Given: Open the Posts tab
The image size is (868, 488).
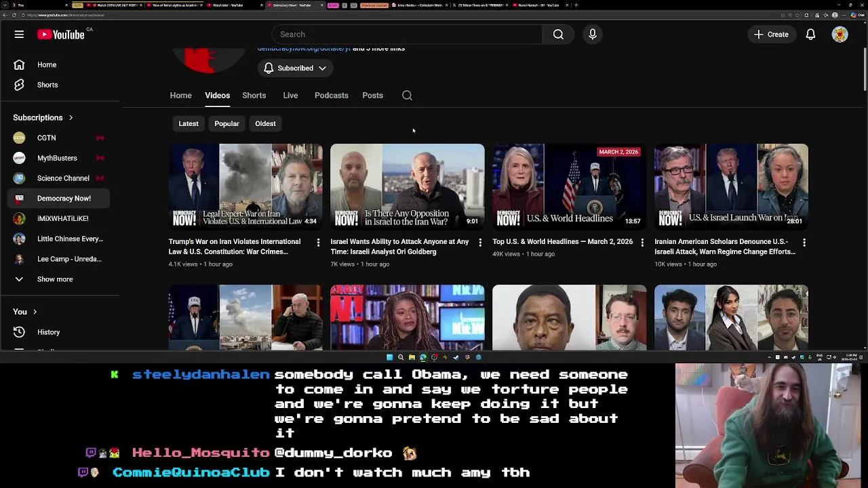Looking at the screenshot, I should coord(372,96).
